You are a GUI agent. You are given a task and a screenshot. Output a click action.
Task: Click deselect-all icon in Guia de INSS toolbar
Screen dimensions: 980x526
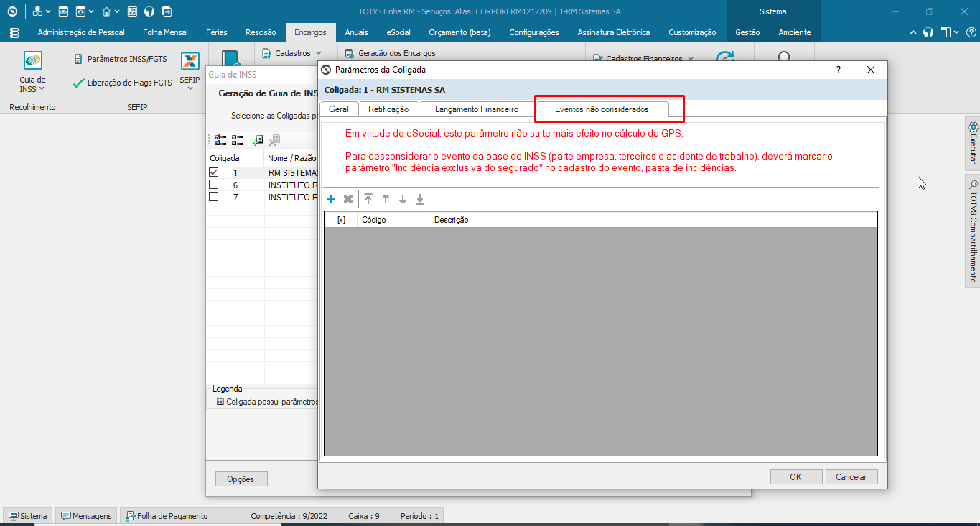point(237,140)
